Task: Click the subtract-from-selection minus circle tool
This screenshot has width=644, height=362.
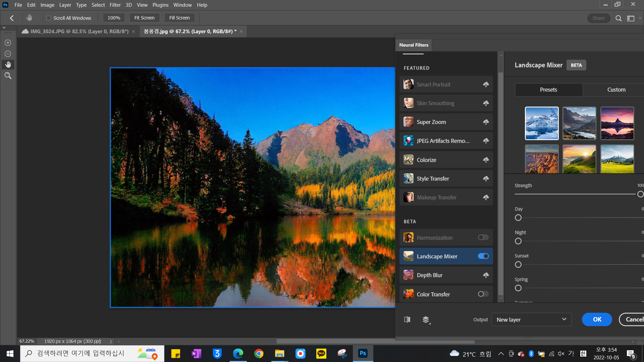Action: pyautogui.click(x=8, y=54)
